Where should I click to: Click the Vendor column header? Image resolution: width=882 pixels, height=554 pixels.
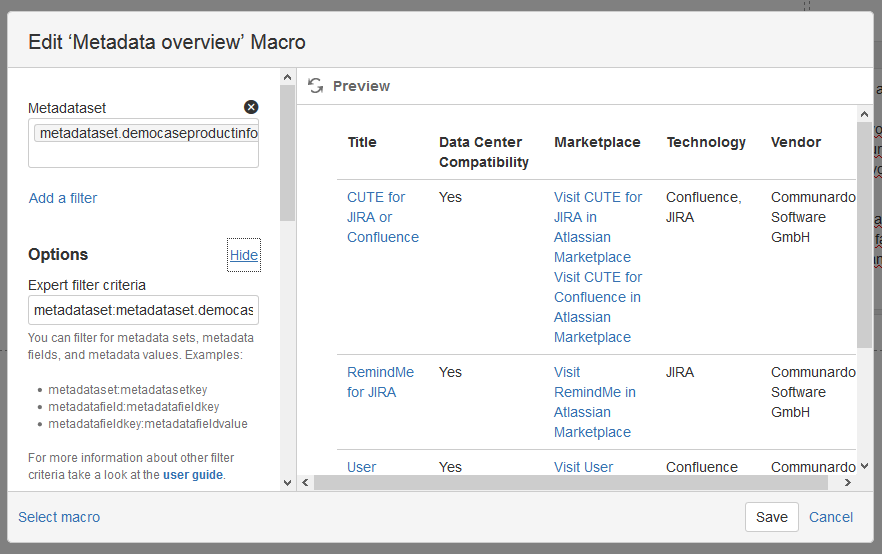[x=795, y=142]
